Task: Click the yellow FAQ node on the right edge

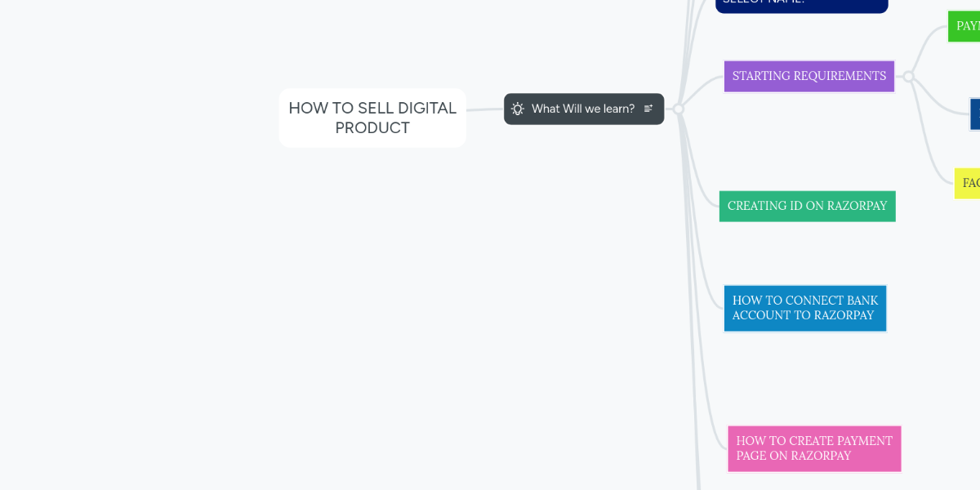Action: pos(967,183)
